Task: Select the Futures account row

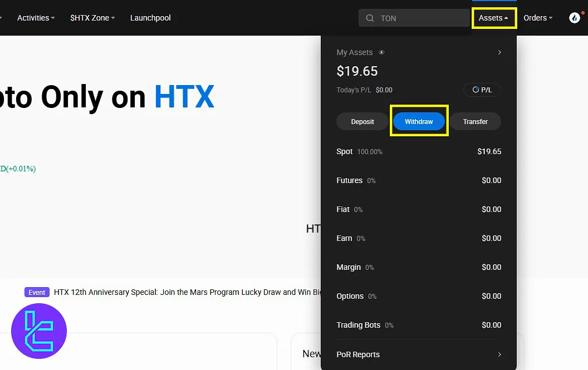Action: coord(419,180)
